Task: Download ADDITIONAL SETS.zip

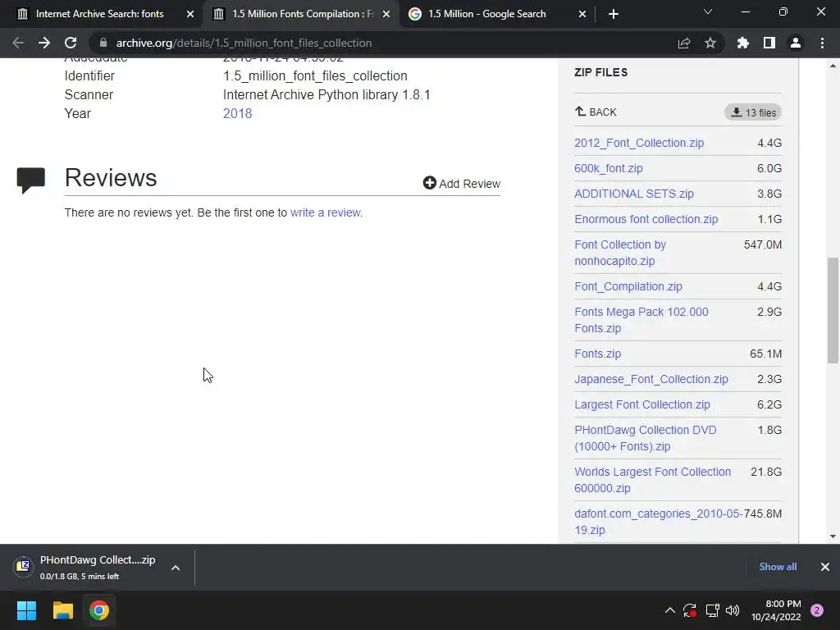Action: pos(634,194)
